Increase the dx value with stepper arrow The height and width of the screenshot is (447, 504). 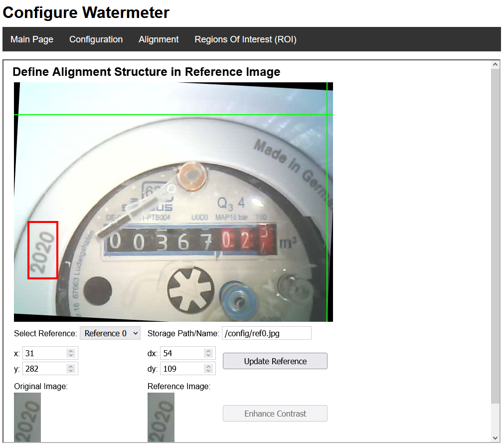(208, 351)
